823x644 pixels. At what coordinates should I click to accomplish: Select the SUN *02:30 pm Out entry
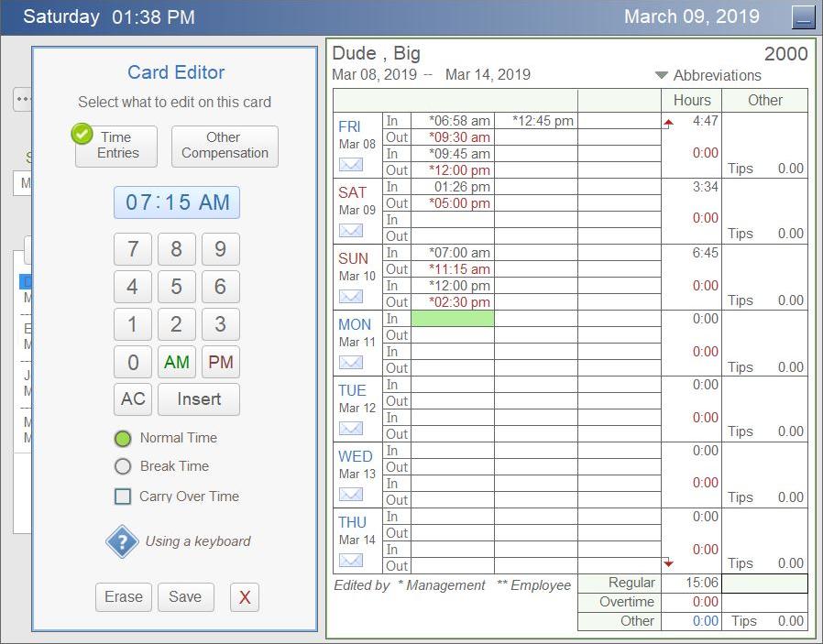tap(453, 302)
